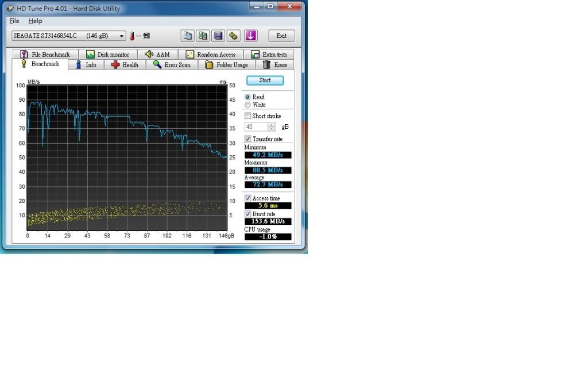Image resolution: width=588 pixels, height=368 pixels.
Task: Click the Minimum 49.2 MB/s value
Action: [268, 155]
